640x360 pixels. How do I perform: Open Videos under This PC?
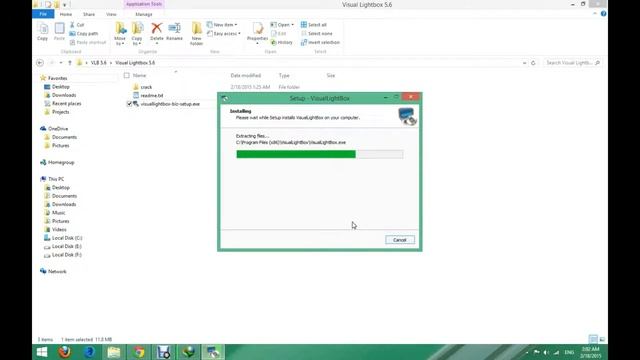coord(59,229)
